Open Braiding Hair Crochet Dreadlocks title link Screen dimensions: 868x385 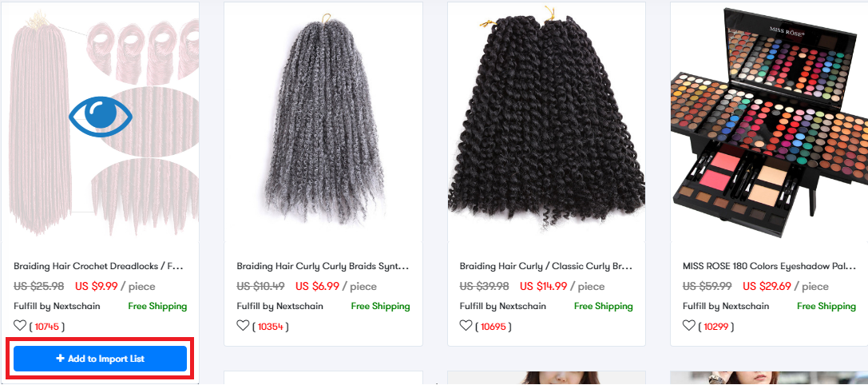click(98, 266)
